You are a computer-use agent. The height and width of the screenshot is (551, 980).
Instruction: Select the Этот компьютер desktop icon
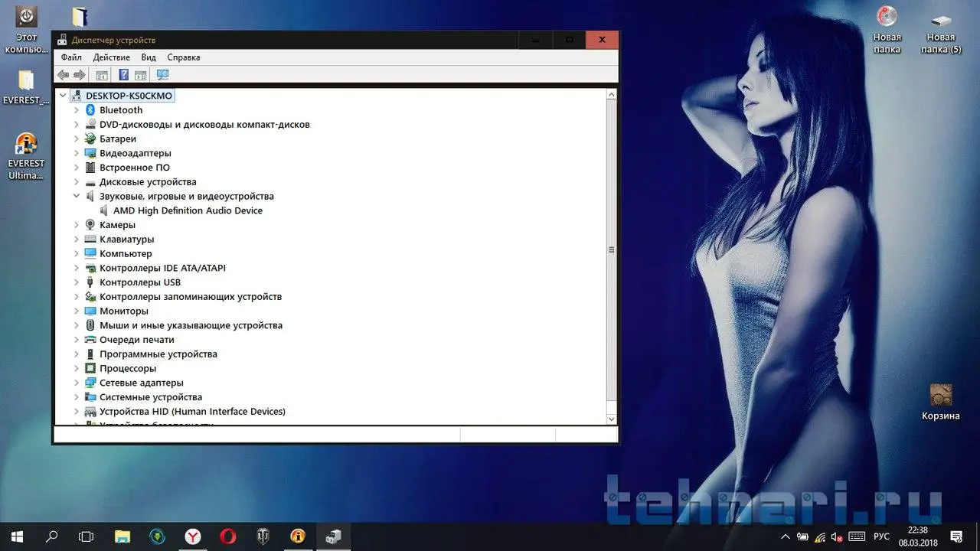[26, 31]
